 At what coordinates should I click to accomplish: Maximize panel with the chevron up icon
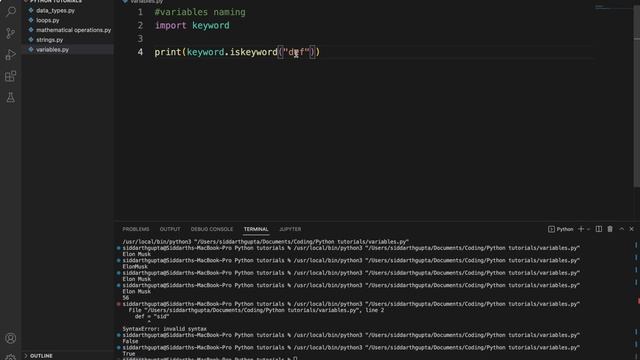pyautogui.click(x=622, y=229)
